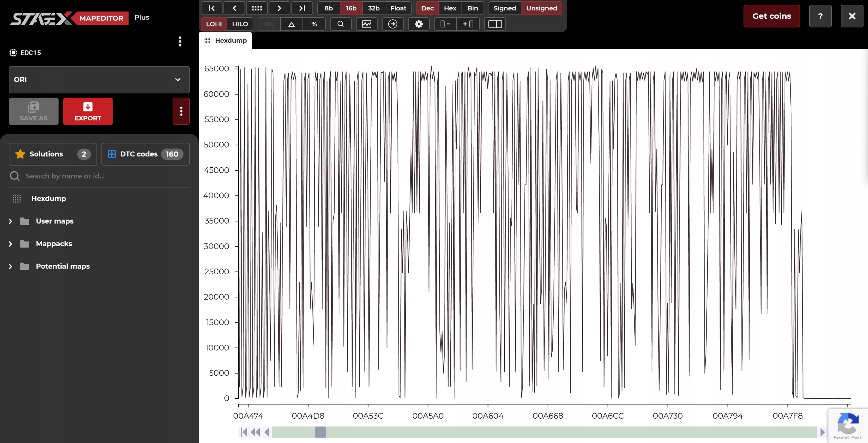Enable Signed value mode

pyautogui.click(x=504, y=8)
